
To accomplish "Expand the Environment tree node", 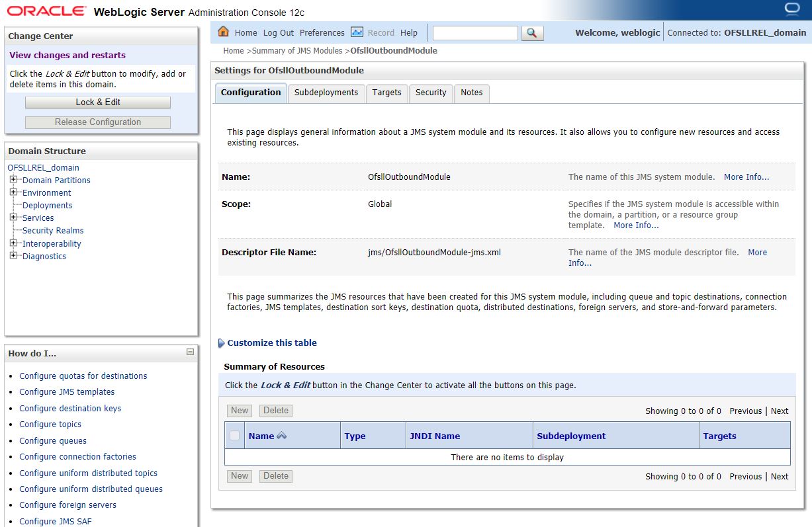I will tap(13, 192).
